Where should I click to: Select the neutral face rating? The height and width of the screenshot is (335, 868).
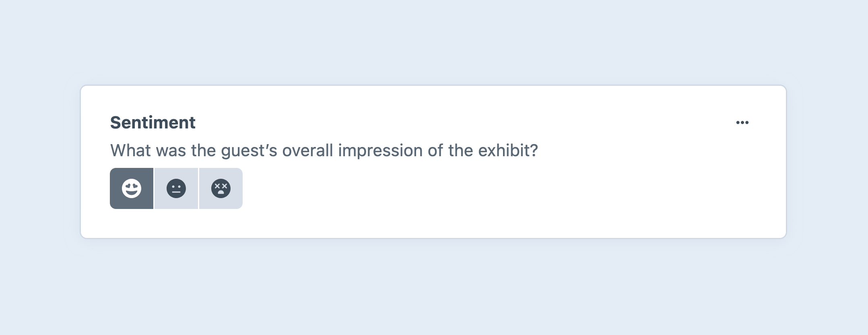coord(176,188)
